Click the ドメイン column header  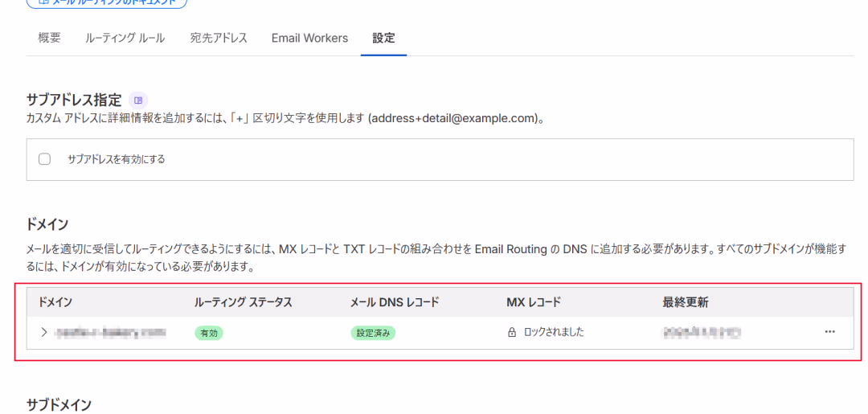click(55, 302)
